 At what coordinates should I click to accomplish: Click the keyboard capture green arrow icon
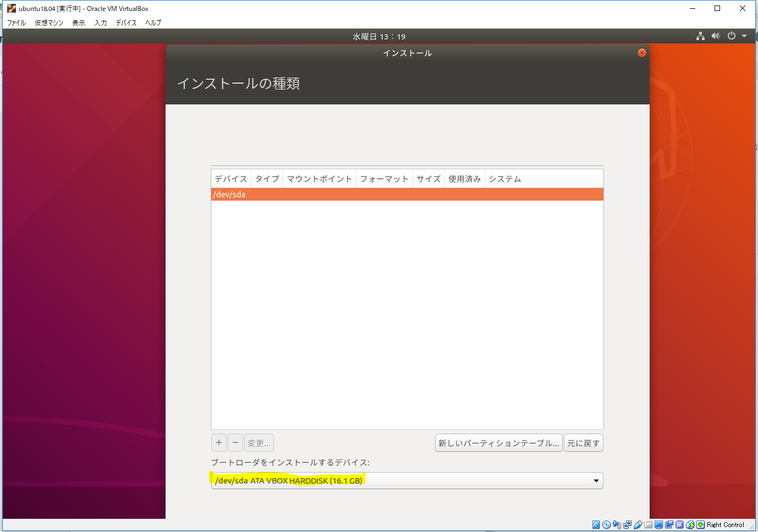(700, 525)
